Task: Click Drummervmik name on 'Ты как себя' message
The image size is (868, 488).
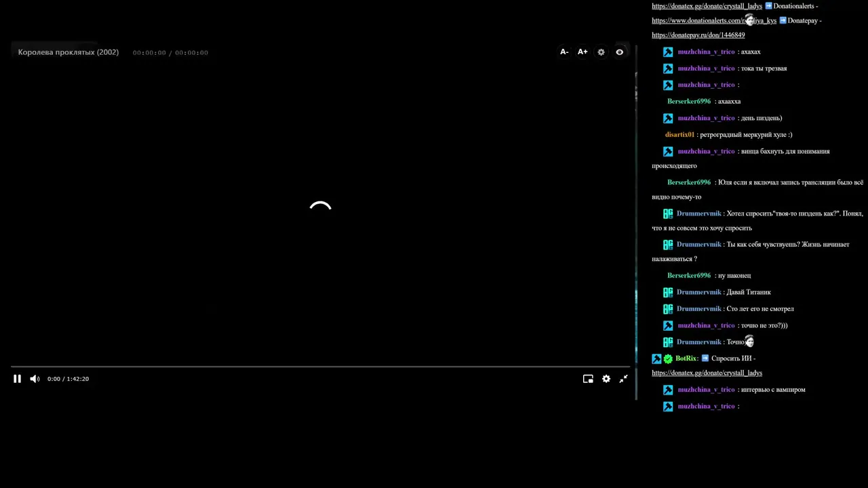Action: [699, 244]
